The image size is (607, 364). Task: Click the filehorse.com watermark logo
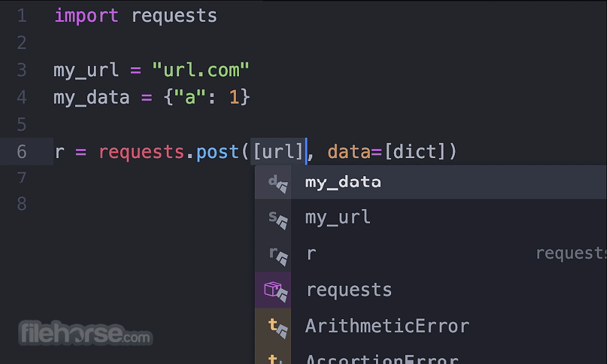tap(86, 333)
